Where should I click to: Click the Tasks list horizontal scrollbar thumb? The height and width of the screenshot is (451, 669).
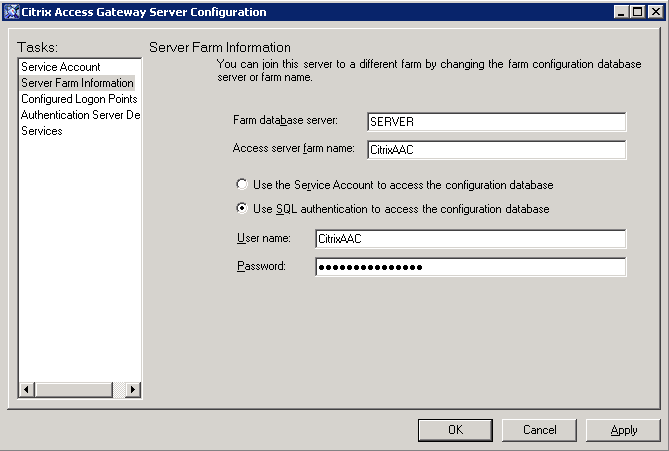pyautogui.click(x=73, y=390)
